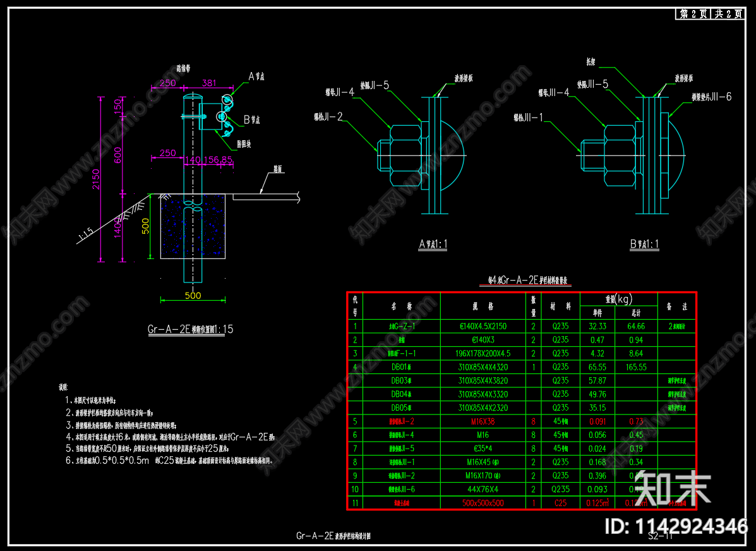Click the ID: 1142924346 text
The width and height of the screenshot is (756, 551).
coord(676,526)
